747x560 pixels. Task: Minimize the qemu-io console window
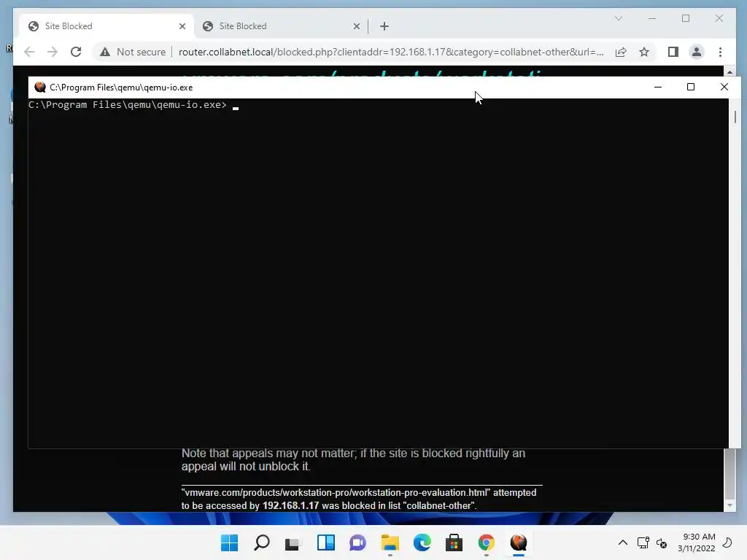(x=658, y=87)
